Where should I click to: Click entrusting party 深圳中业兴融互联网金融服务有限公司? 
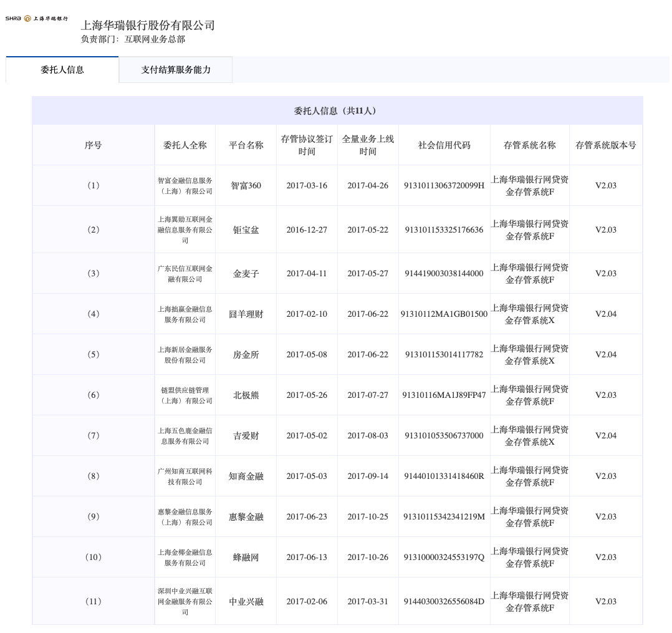pyautogui.click(x=185, y=602)
